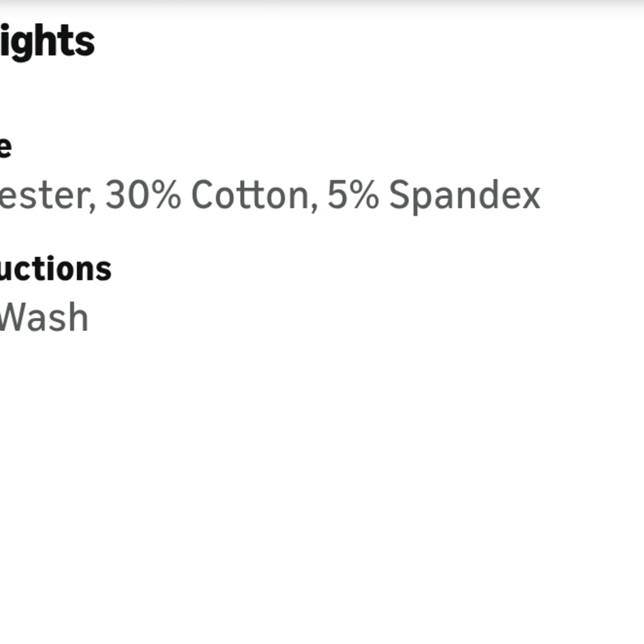Click the letter "h" ending Wash
The image size is (644, 644).
coord(77,317)
